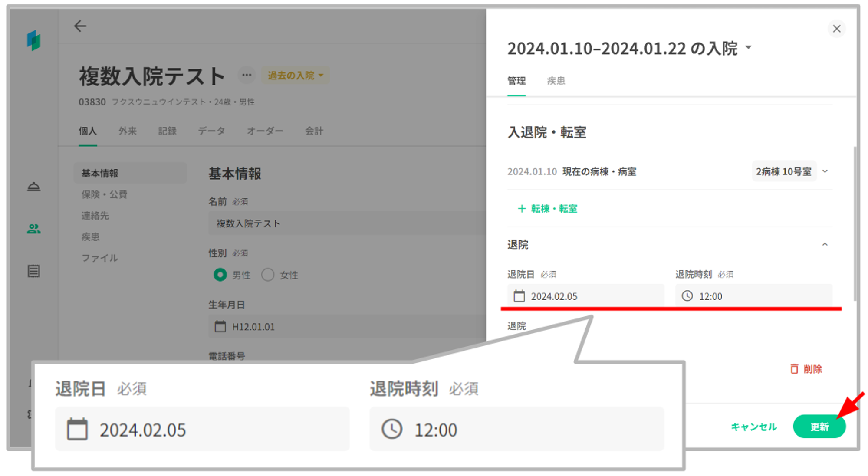
Task: Click the reception bell sidebar icon
Action: (33, 187)
